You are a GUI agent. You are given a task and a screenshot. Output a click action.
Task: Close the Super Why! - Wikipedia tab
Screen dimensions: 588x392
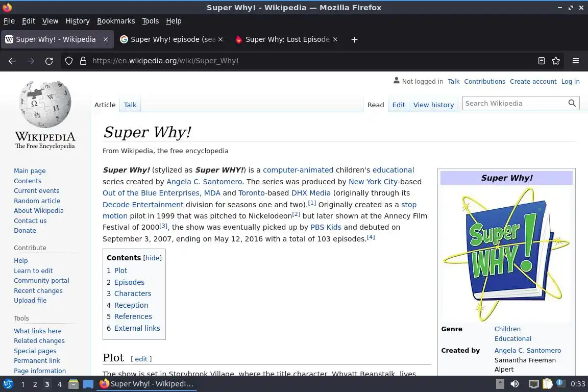(x=106, y=39)
